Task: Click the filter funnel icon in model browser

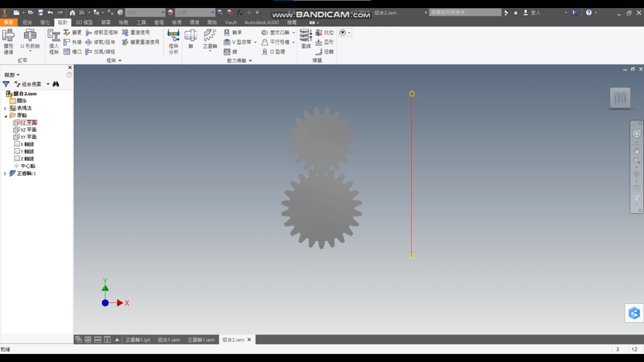Action: pos(6,84)
